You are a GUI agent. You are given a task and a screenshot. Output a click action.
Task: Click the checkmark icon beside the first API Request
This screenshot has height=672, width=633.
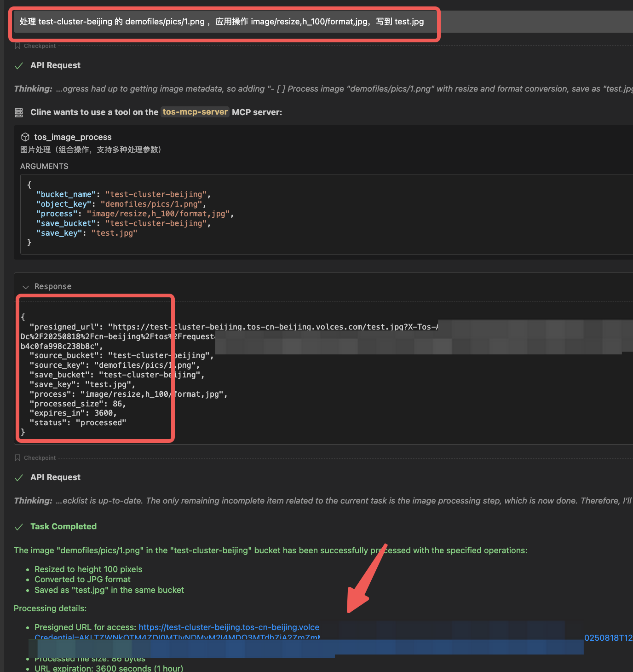click(x=19, y=66)
